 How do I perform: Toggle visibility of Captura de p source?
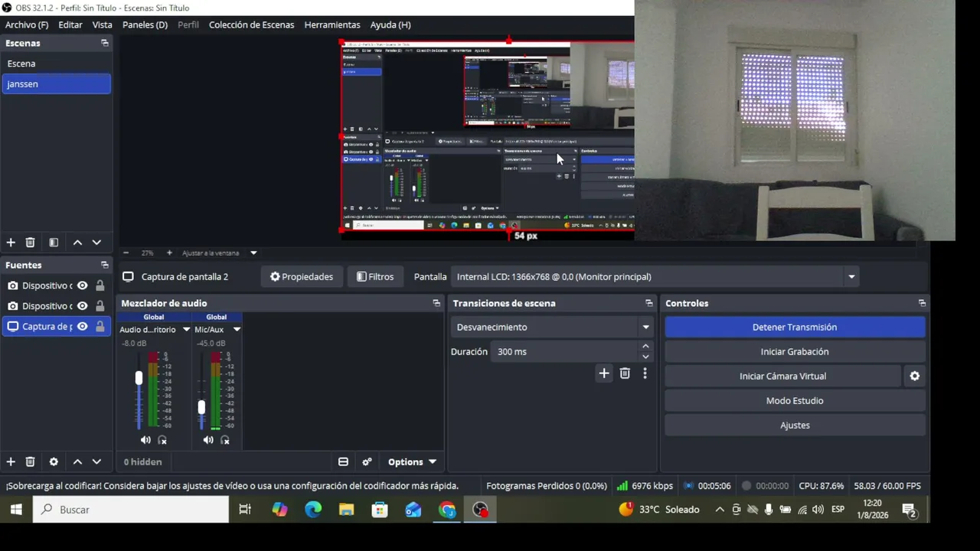tap(82, 326)
